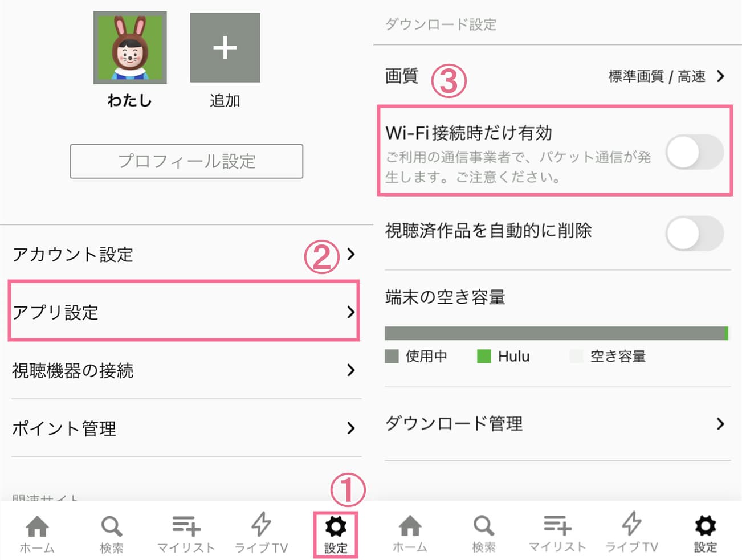Select 視聴機器の接続 menu item
Image resolution: width=742 pixels, height=560 pixels.
[x=184, y=370]
